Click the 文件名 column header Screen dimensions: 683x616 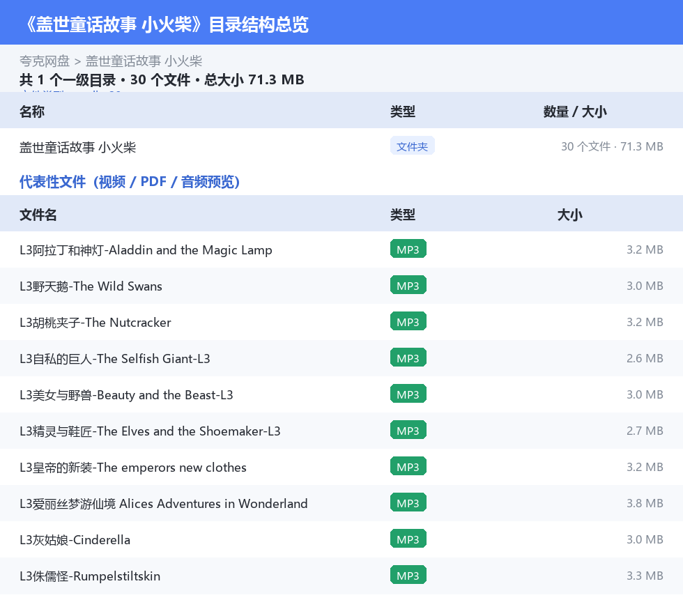click(x=38, y=215)
